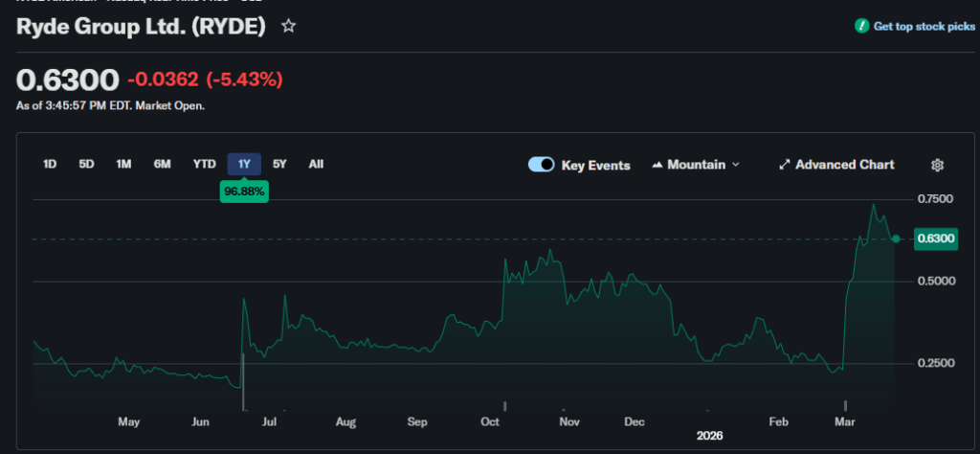Choose the 1M time range
Viewport: 980px width, 454px height.
point(123,164)
